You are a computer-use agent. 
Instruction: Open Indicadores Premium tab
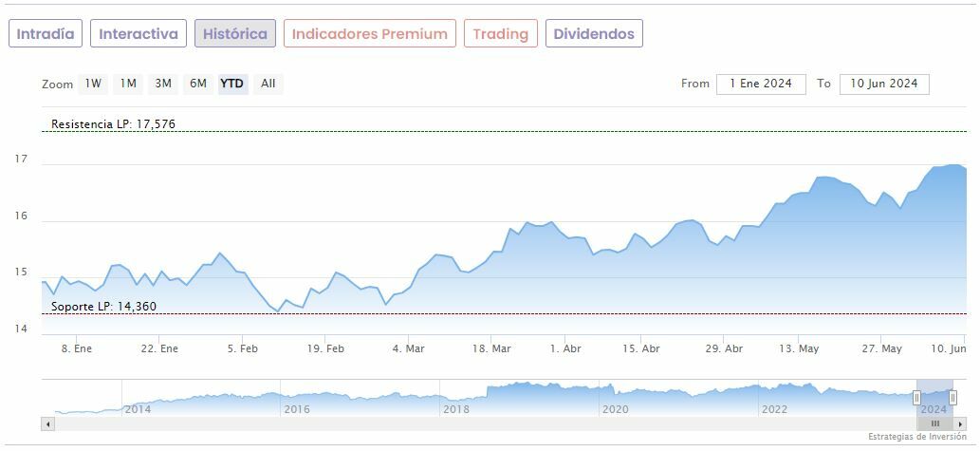pyautogui.click(x=370, y=34)
